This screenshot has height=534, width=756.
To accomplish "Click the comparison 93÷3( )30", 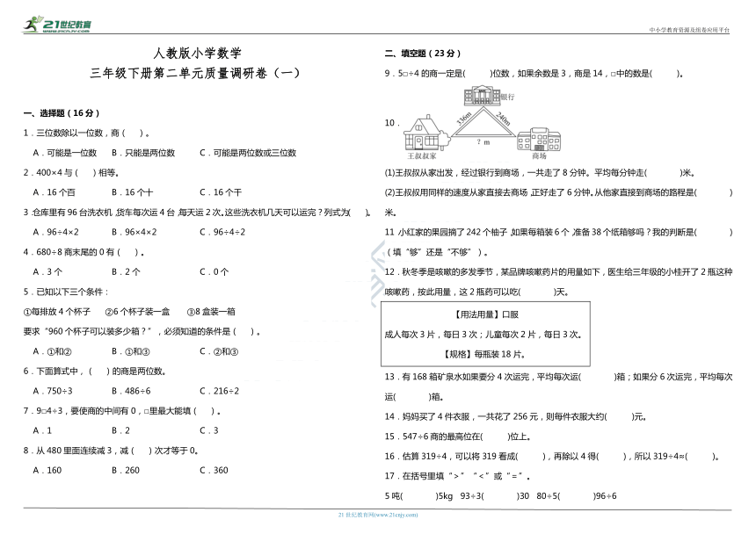I will [495, 496].
